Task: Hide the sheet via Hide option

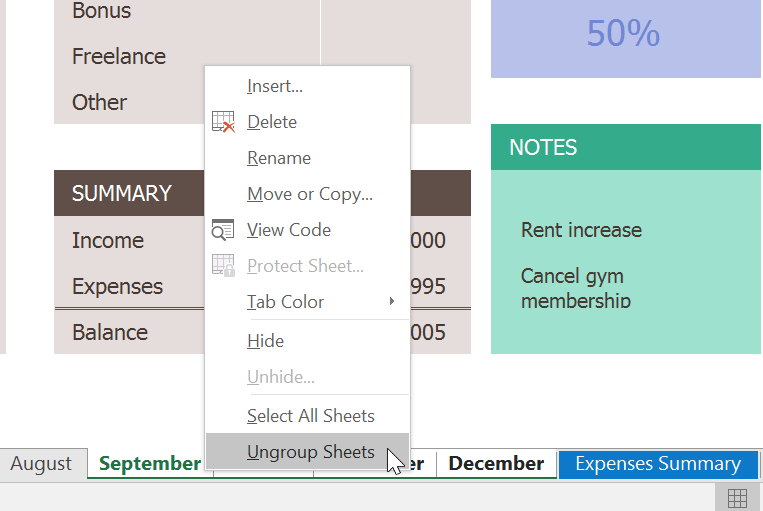Action: coord(266,341)
